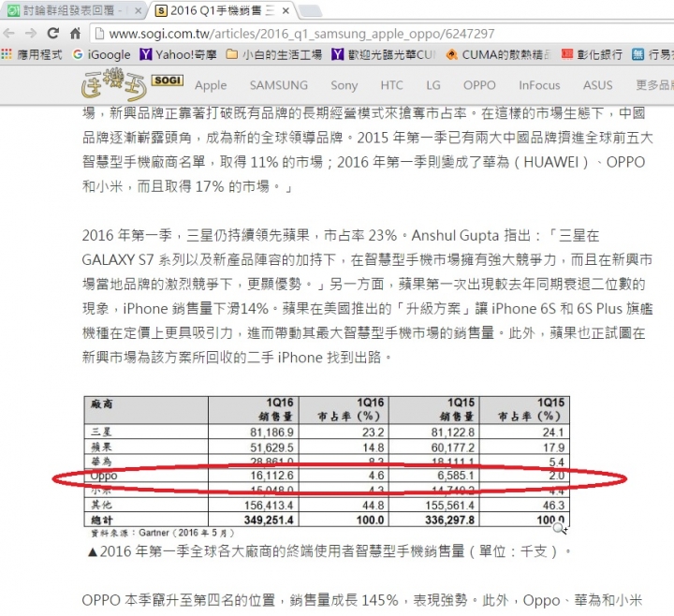Open the CUMA的散熱精品 bookmark
Image resolution: width=674 pixels, height=616 pixels.
pos(499,54)
